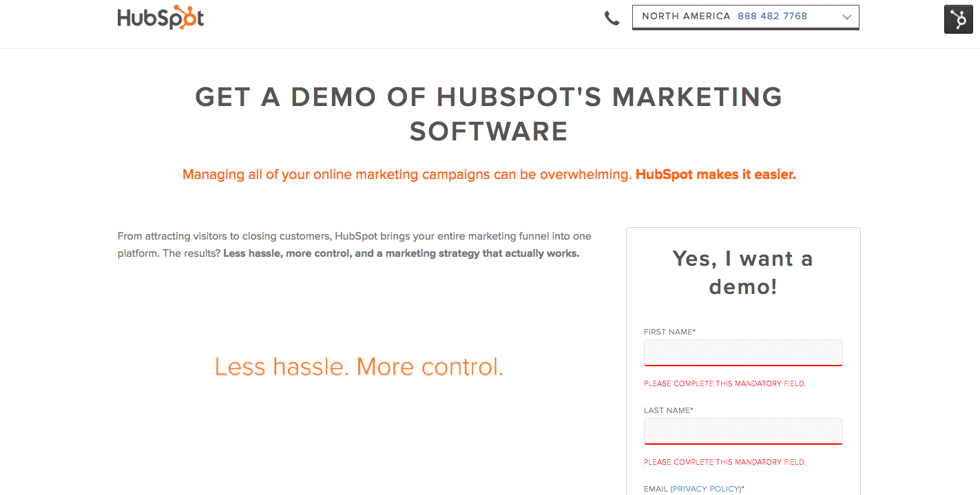Expand the North America region chevron arrow

coord(847,17)
